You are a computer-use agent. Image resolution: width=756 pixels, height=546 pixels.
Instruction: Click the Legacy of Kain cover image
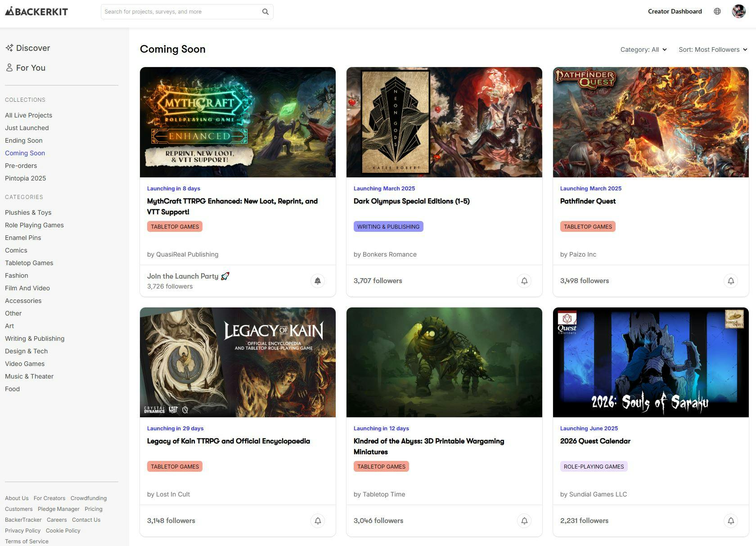click(x=238, y=362)
